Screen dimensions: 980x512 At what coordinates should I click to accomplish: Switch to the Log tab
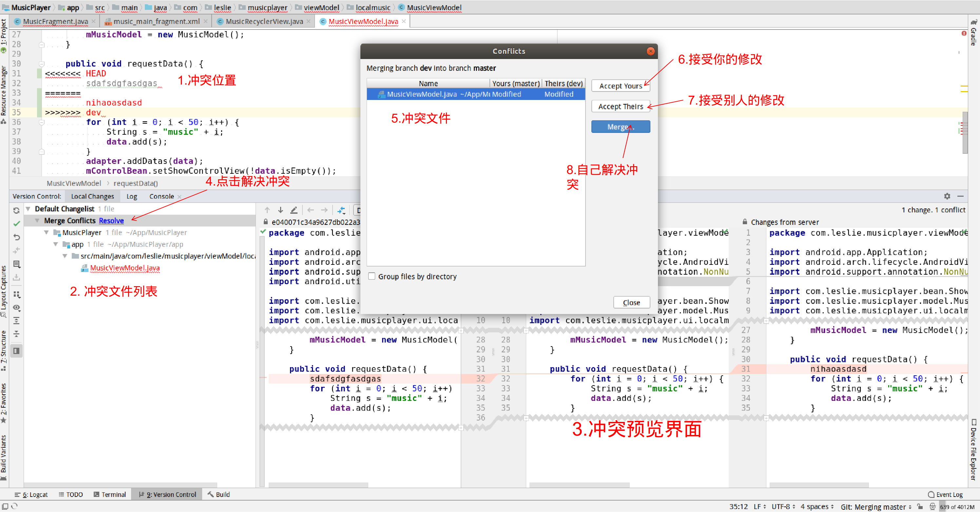coord(132,196)
